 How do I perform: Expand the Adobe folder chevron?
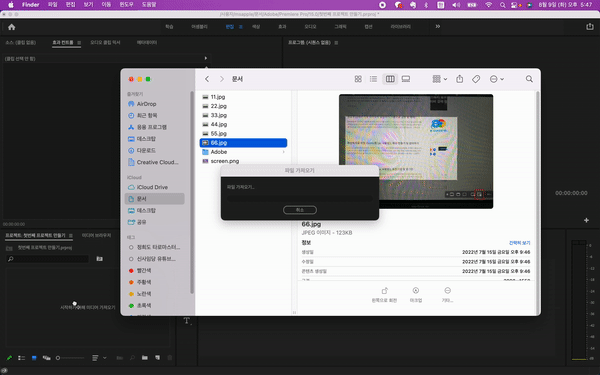pos(284,152)
